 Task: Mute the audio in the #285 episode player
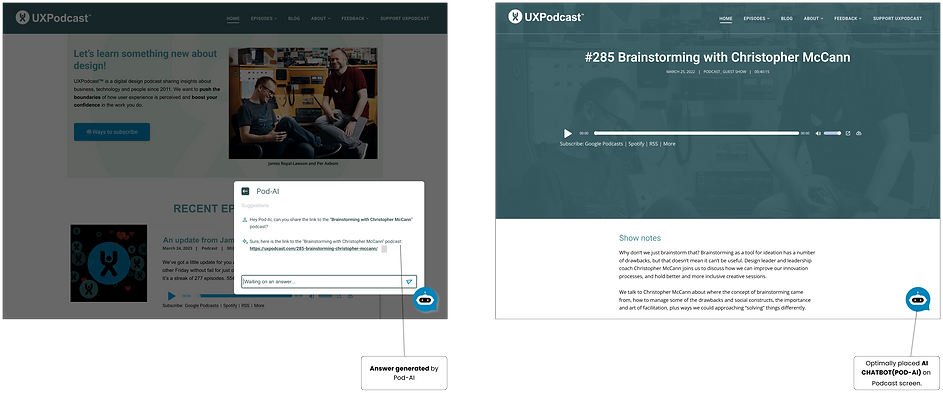coord(818,133)
